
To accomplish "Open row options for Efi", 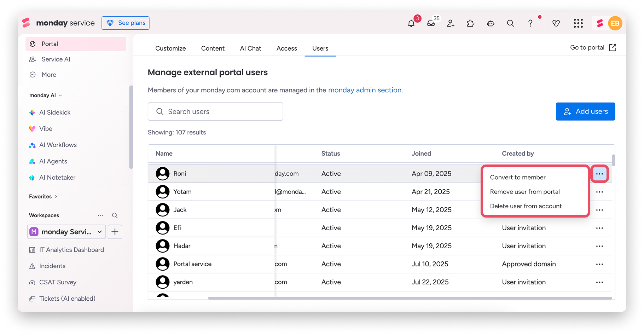I will point(599,228).
